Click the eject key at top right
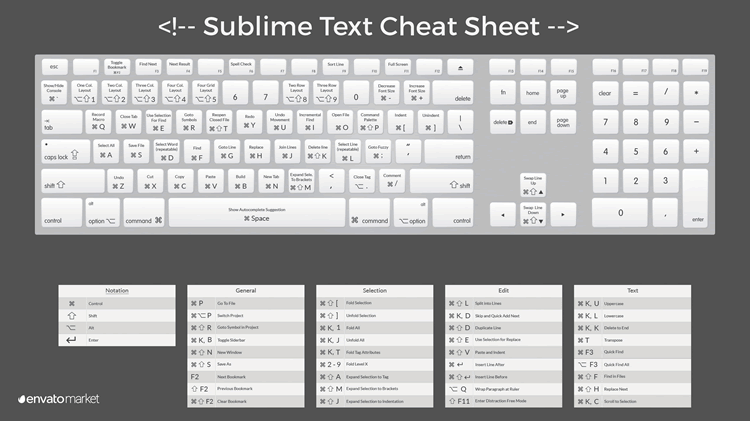This screenshot has height=421, width=750. pos(459,67)
